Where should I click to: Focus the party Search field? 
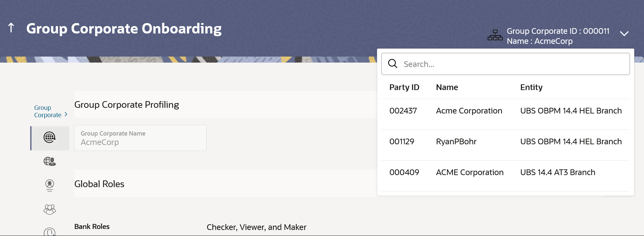(505, 64)
